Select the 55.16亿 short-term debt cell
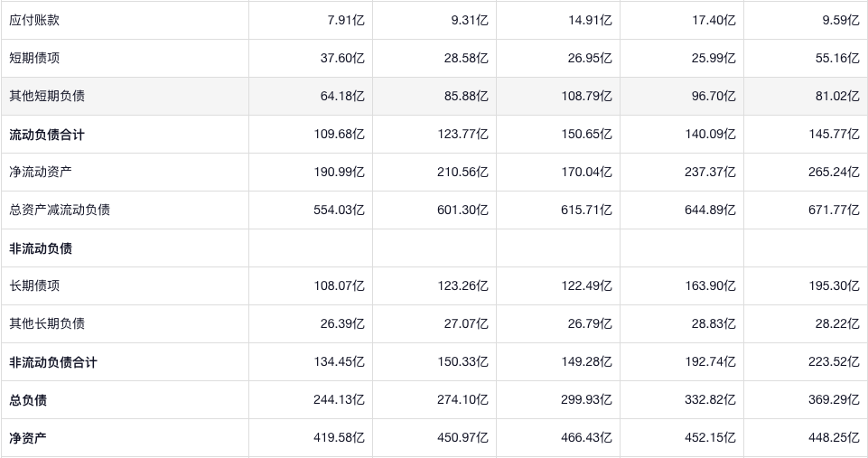This screenshot has height=458, width=868. coord(836,58)
